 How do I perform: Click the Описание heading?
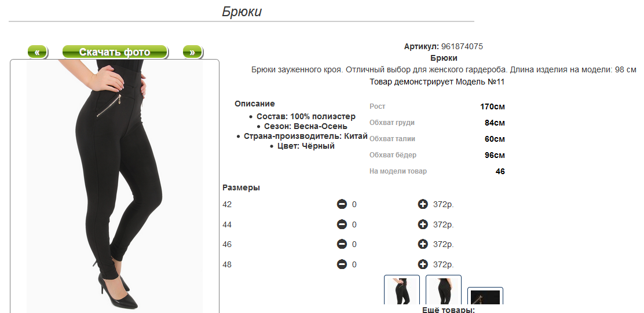point(255,104)
